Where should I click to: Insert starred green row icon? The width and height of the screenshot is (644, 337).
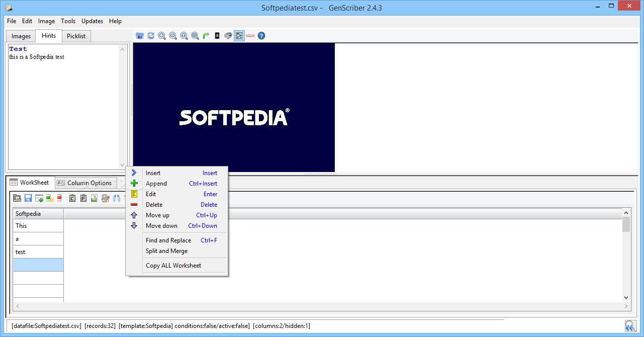pos(50,198)
